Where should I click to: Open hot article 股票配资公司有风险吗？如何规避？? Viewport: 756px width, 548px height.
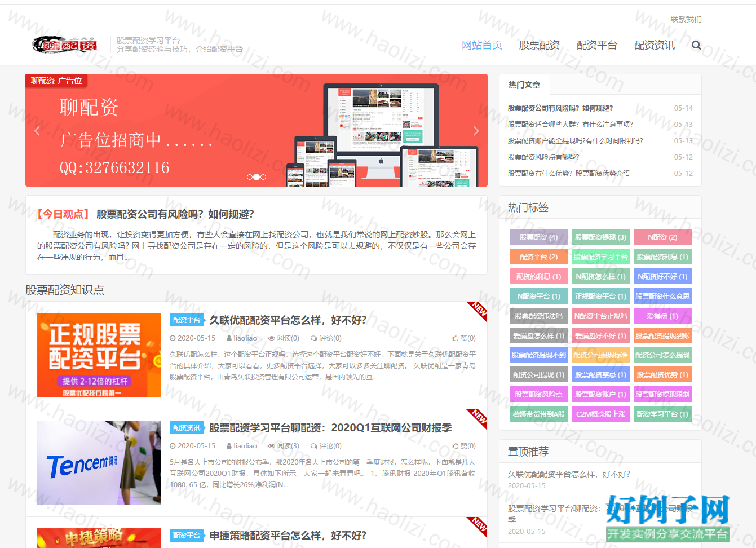(x=560, y=108)
